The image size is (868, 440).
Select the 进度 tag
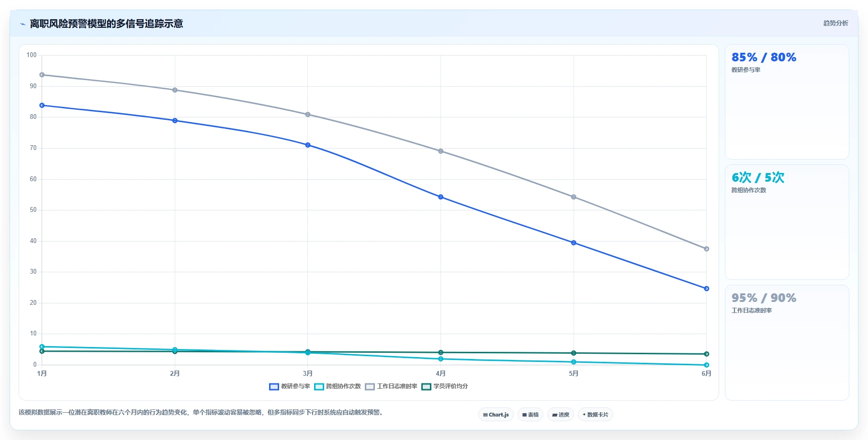(x=561, y=415)
